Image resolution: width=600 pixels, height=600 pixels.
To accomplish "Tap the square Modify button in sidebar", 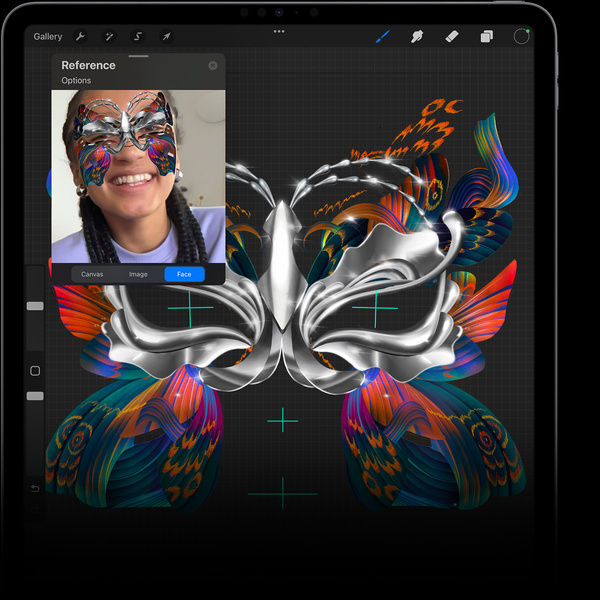I will pos(35,371).
